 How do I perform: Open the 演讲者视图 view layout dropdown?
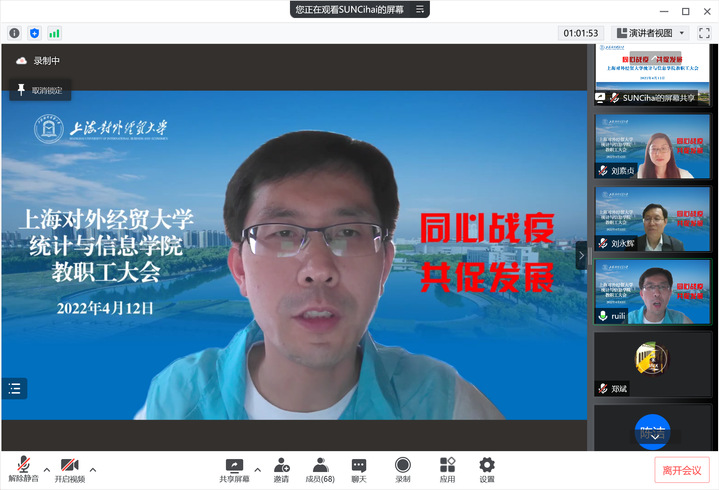click(x=648, y=33)
